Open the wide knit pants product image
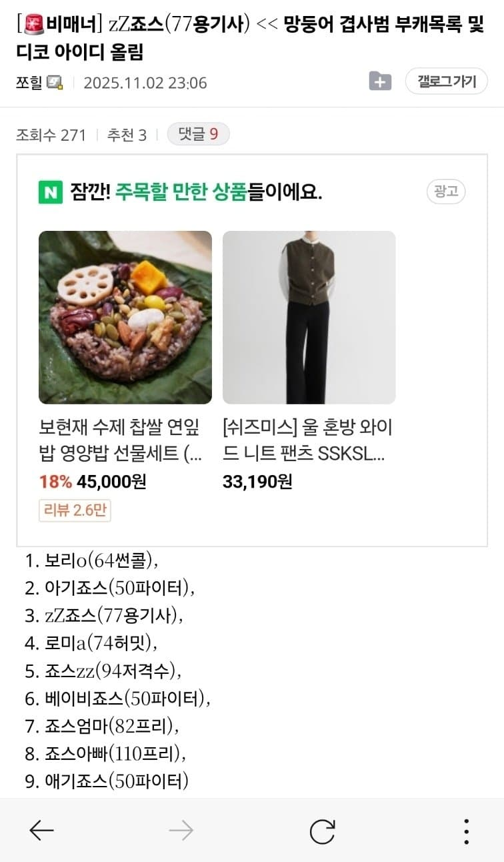Image resolution: width=504 pixels, height=862 pixels. pyautogui.click(x=309, y=318)
